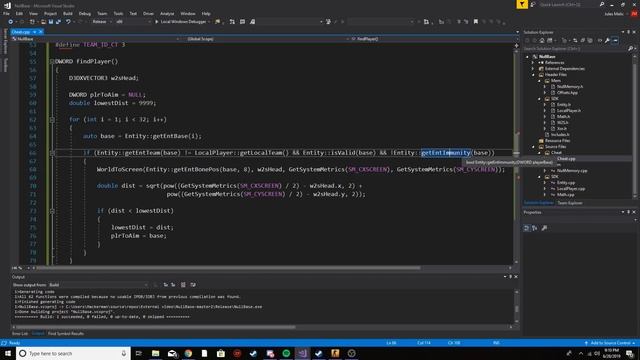Open the Release configuration dropdown
Screen dimensions: 640x360
click(102, 22)
